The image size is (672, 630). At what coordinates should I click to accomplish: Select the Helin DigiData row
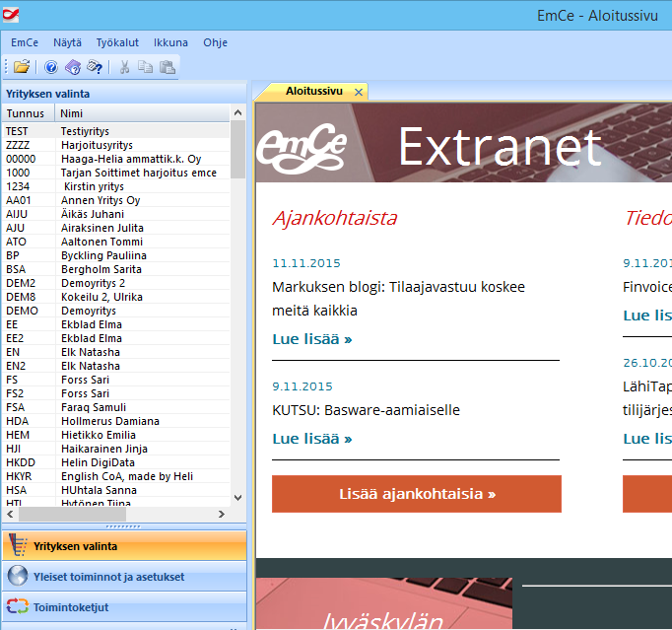click(x=116, y=462)
